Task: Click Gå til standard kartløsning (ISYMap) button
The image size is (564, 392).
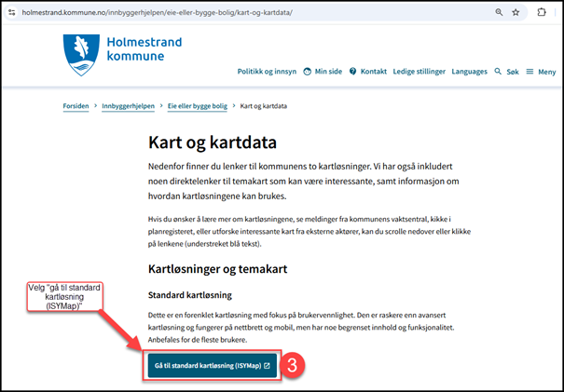Action: coord(213,366)
